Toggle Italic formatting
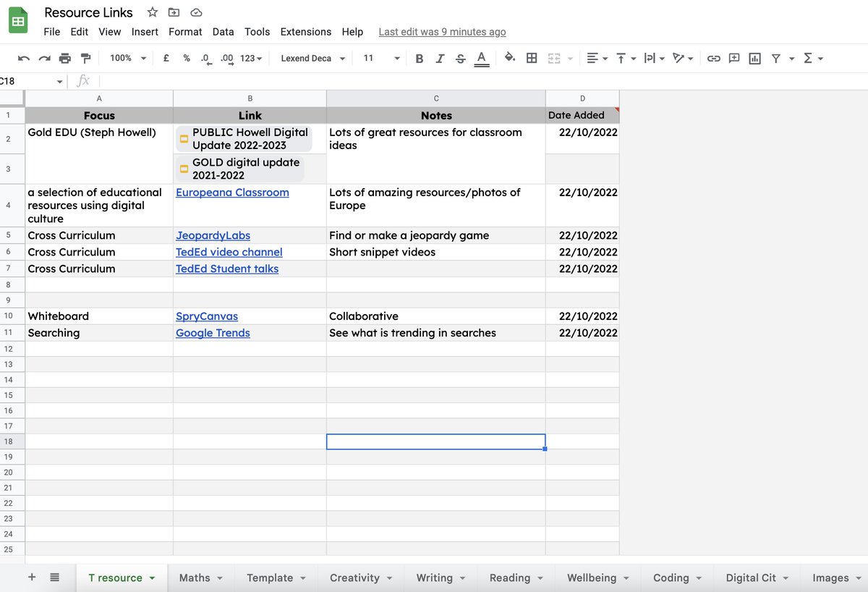This screenshot has height=592, width=868. coord(440,59)
